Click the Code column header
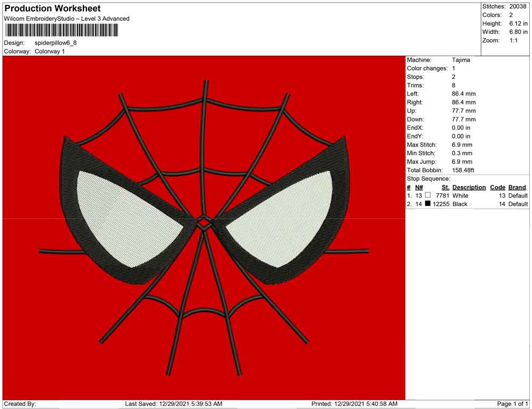This screenshot has width=532, height=409. [497, 187]
